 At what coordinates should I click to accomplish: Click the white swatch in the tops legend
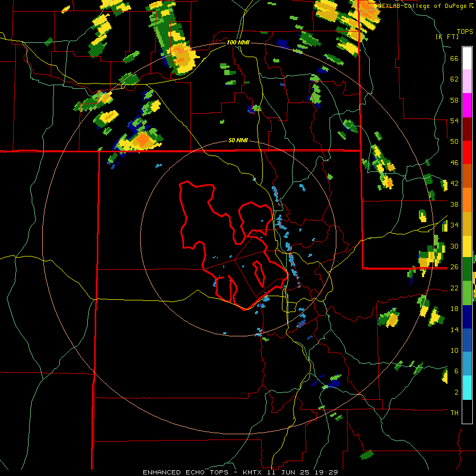(467, 58)
